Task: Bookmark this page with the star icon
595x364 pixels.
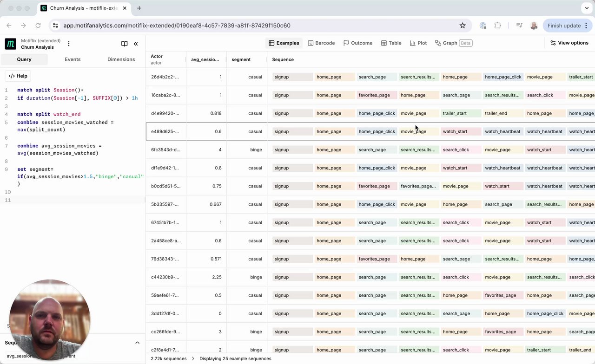Action: [463, 26]
